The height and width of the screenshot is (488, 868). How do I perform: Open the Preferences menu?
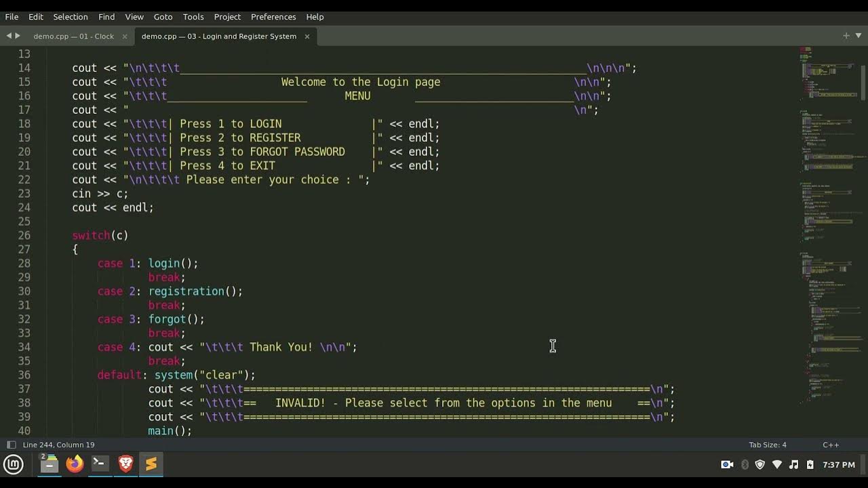(x=273, y=16)
